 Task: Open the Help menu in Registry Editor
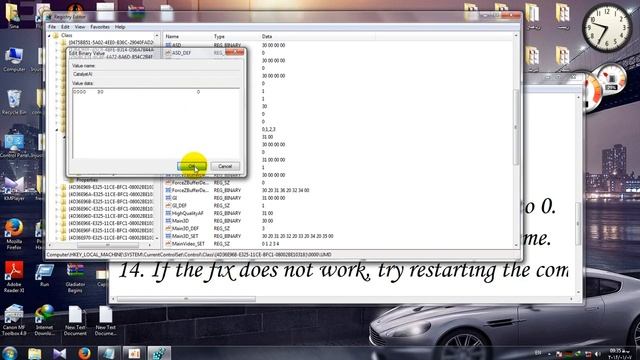(120, 27)
